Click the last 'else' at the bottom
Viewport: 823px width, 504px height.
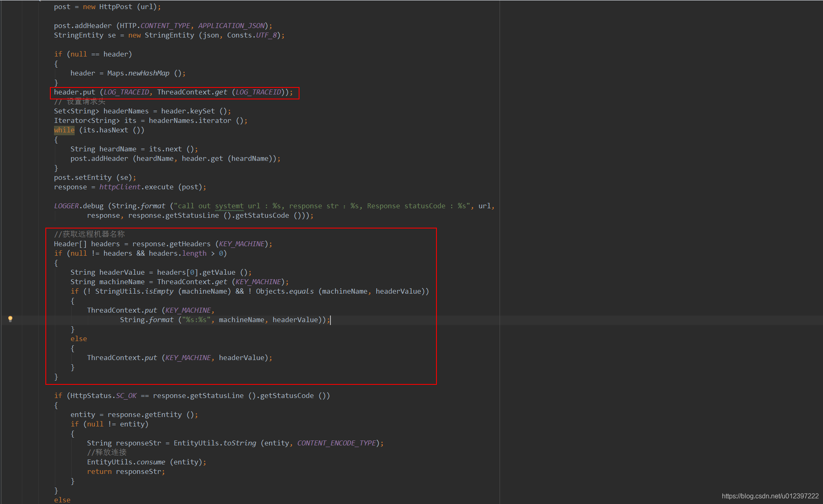[x=62, y=500]
